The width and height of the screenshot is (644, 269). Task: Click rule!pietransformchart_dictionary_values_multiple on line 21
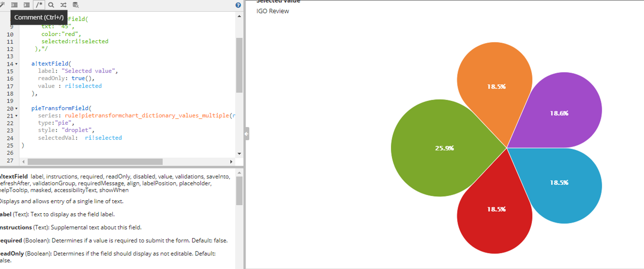coord(147,115)
